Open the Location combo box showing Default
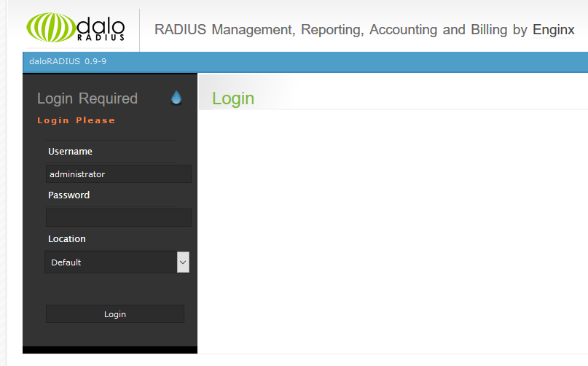 pos(111,262)
